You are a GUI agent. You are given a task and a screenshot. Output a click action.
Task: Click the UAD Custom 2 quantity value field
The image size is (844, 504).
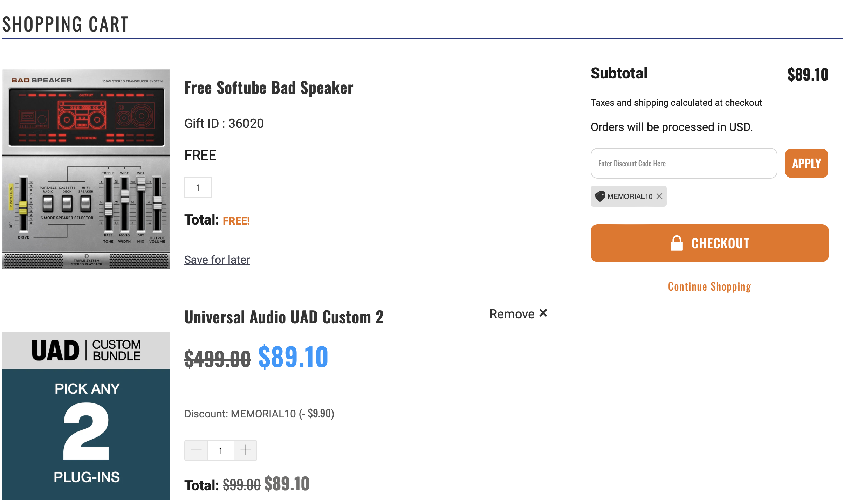(221, 450)
